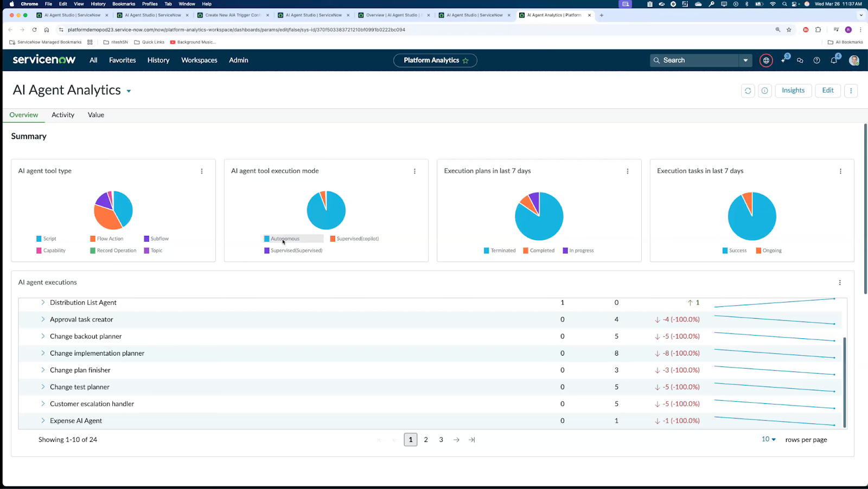Click the Insights button
Image resolution: width=868 pixels, height=489 pixels.
coord(793,91)
